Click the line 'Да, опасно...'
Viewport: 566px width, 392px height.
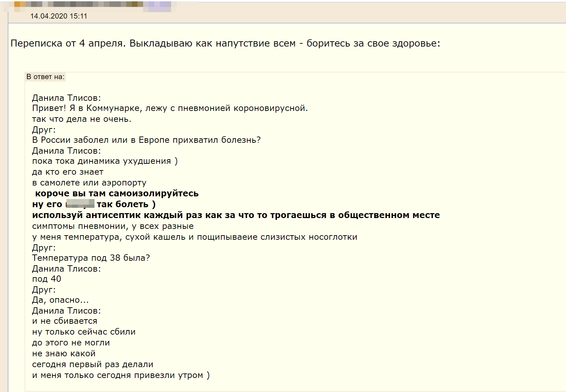(x=60, y=300)
